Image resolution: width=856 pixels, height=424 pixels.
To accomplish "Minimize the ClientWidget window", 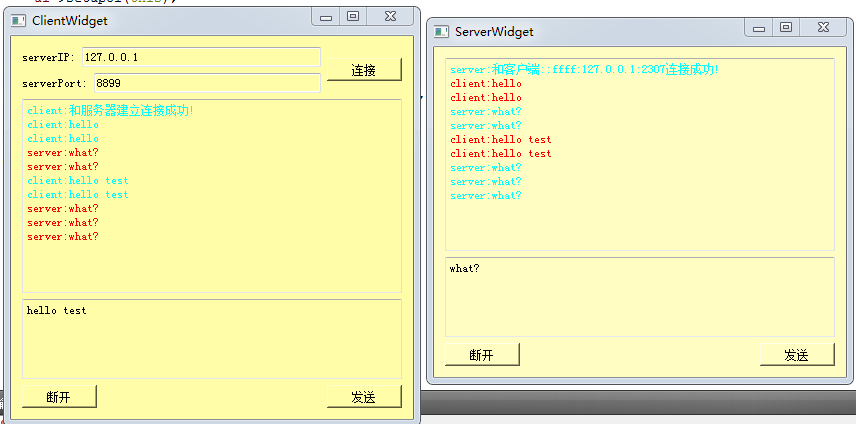I will click(326, 17).
